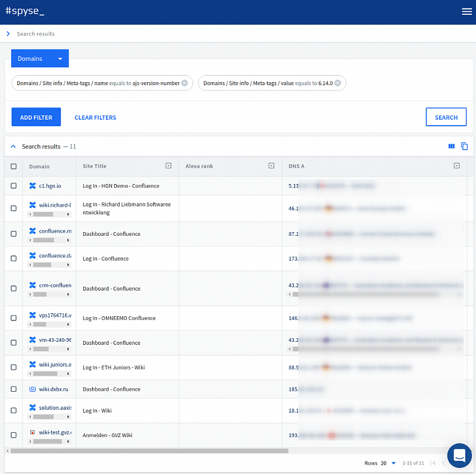The image size is (476, 474).
Task: Select the wiki.dxbx.ru row checkbox
Action: click(14, 389)
